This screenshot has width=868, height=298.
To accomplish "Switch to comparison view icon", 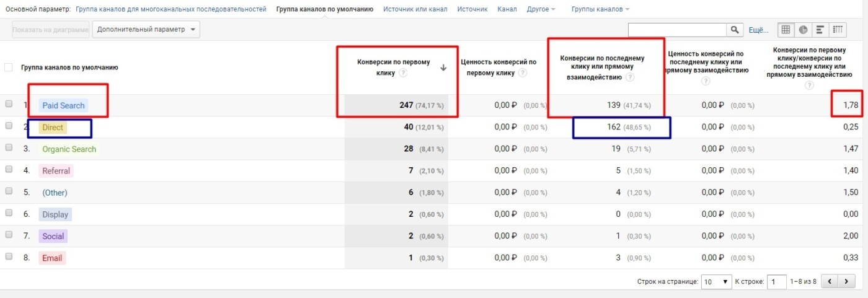I will pos(838,30).
